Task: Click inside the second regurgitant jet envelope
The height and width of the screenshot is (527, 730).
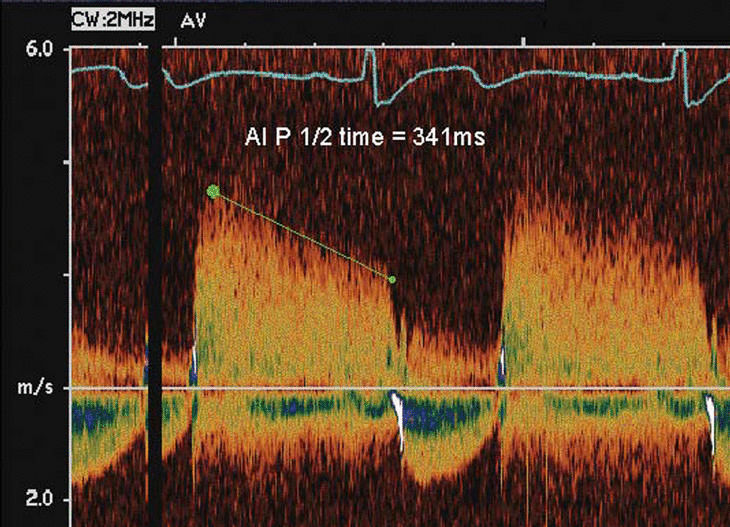Action: (x=600, y=300)
